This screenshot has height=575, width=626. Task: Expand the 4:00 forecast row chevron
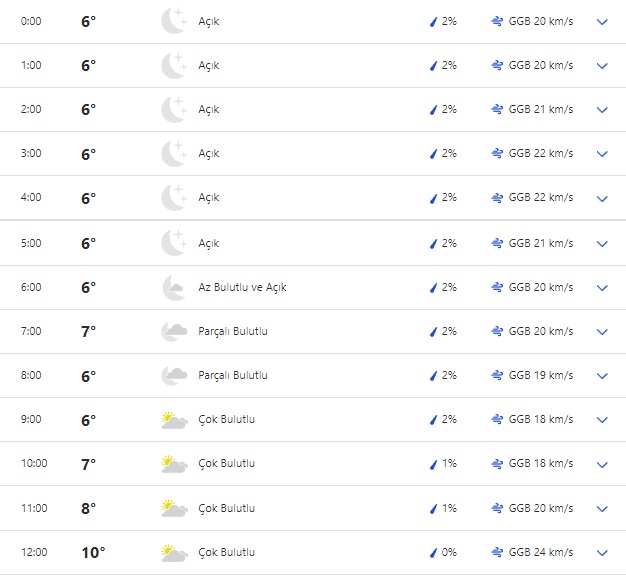[x=602, y=199]
